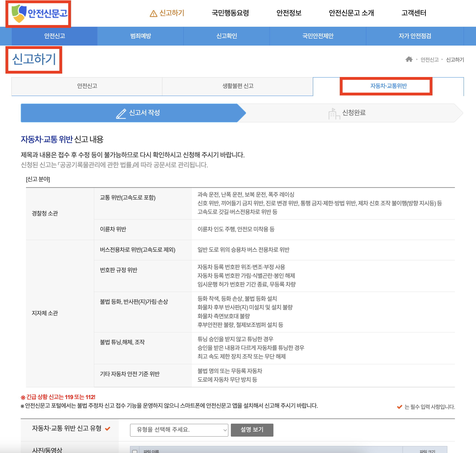
Task: Go to 범죄예방 in blue navigation bar
Action: click(x=140, y=36)
